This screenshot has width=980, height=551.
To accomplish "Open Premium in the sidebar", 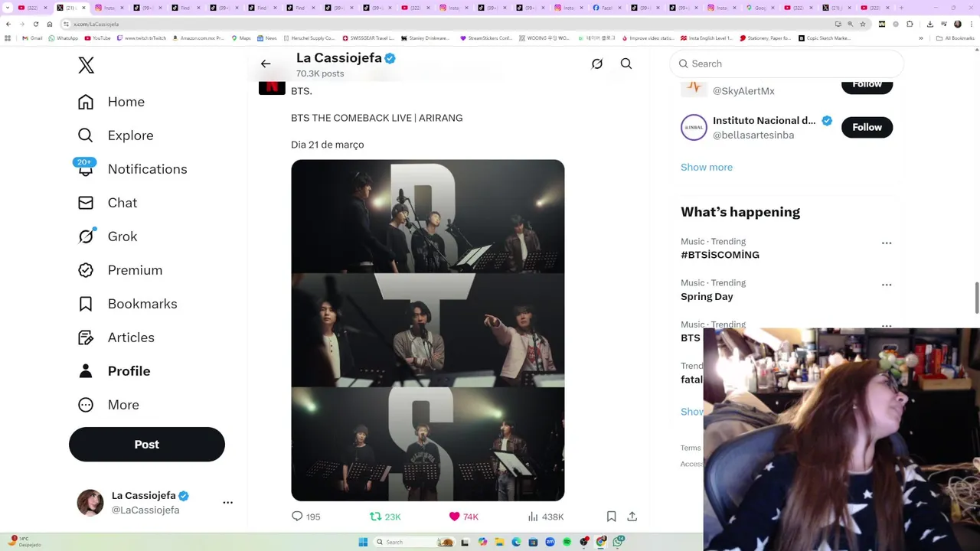I will [x=120, y=270].
